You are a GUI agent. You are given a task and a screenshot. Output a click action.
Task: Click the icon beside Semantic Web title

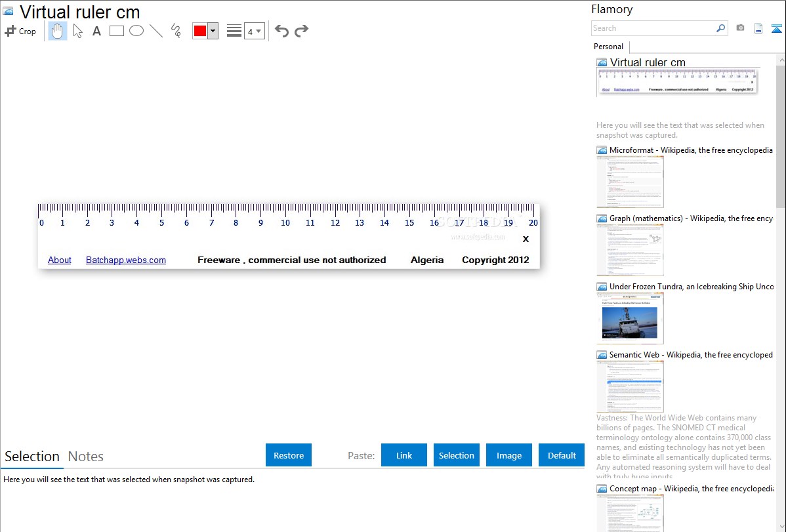click(602, 355)
